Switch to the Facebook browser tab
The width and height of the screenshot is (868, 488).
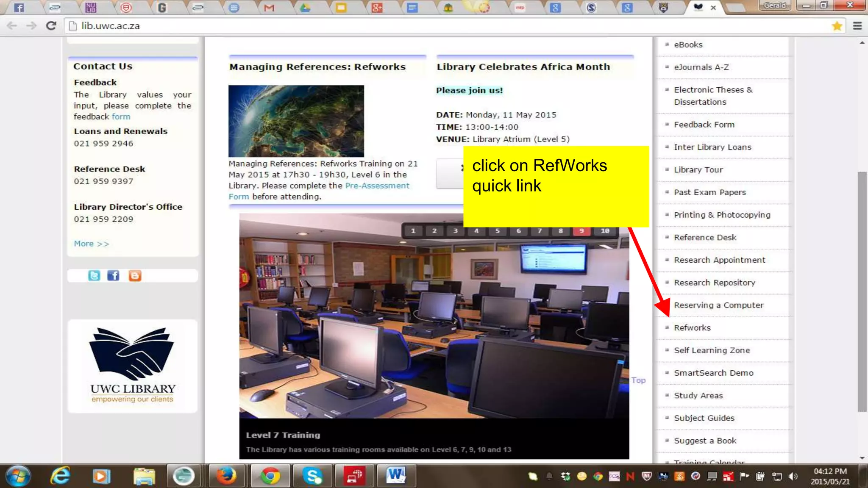(x=19, y=8)
